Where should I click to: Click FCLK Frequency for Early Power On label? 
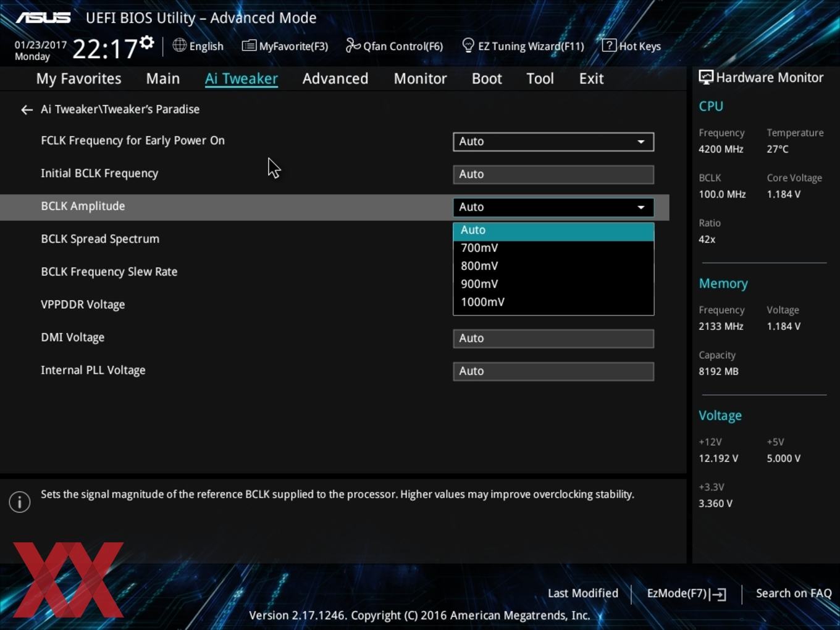click(133, 141)
